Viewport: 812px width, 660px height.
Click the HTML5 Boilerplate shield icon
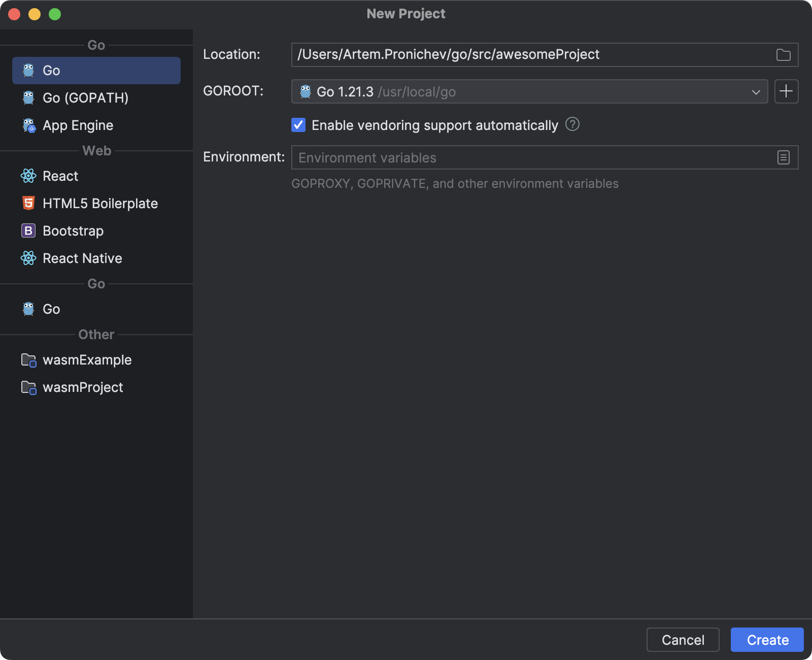tap(29, 204)
